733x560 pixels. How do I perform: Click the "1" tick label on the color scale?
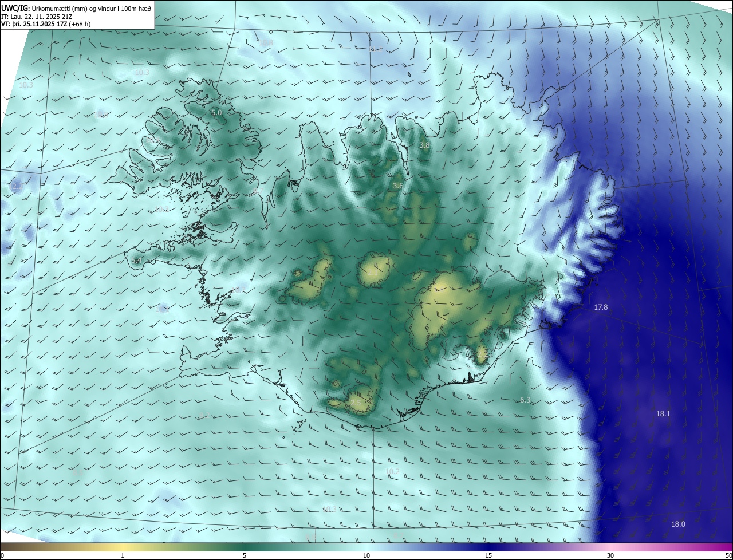pyautogui.click(x=123, y=555)
